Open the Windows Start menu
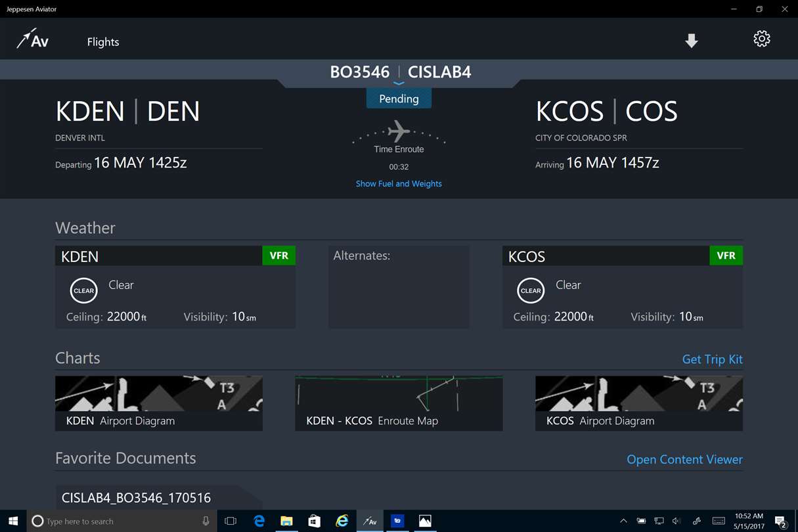Viewport: 798px width, 532px height. point(13,521)
